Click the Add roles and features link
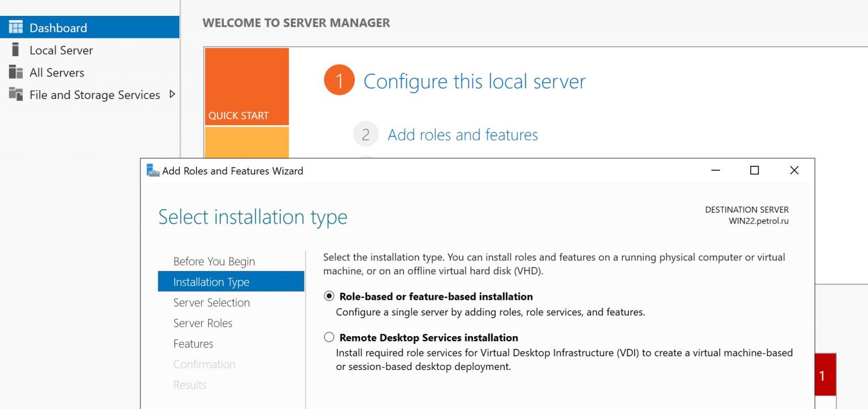 click(462, 135)
